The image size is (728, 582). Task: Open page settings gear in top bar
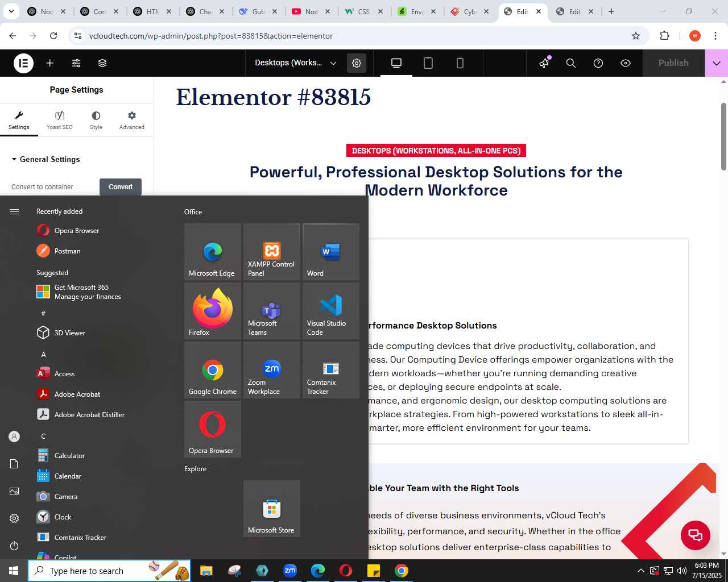coord(357,63)
